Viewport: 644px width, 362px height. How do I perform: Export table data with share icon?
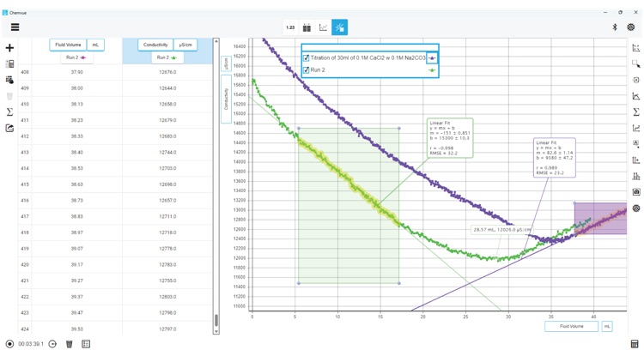[x=9, y=128]
